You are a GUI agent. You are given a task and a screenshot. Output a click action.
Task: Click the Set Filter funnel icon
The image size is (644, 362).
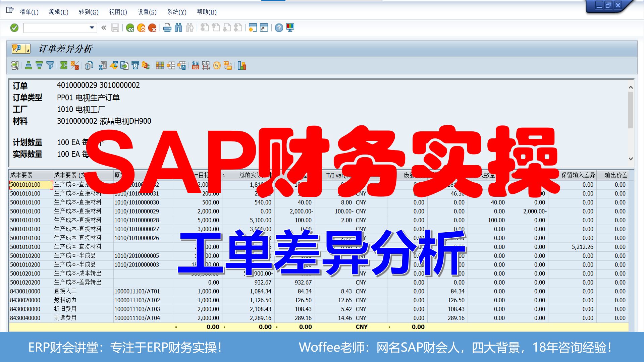point(50,65)
